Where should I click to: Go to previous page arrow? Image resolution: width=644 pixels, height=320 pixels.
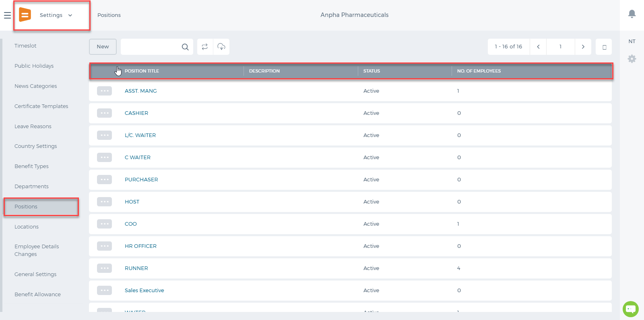point(538,47)
